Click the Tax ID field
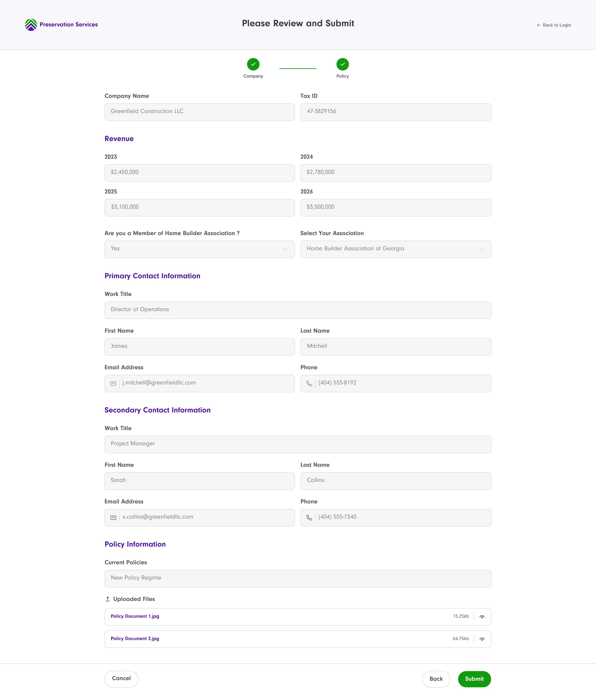The height and width of the screenshot is (700, 596). [396, 112]
